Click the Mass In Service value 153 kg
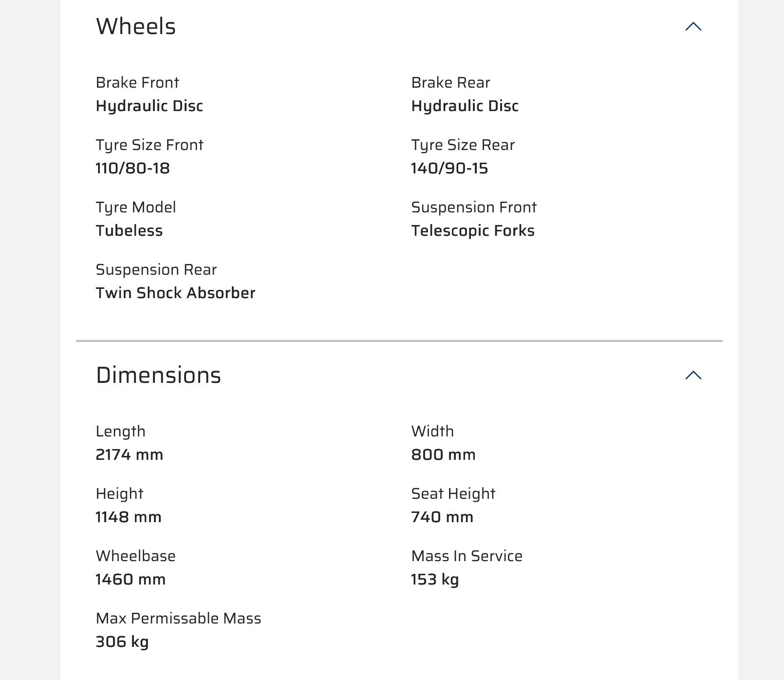This screenshot has height=680, width=784. 435,580
